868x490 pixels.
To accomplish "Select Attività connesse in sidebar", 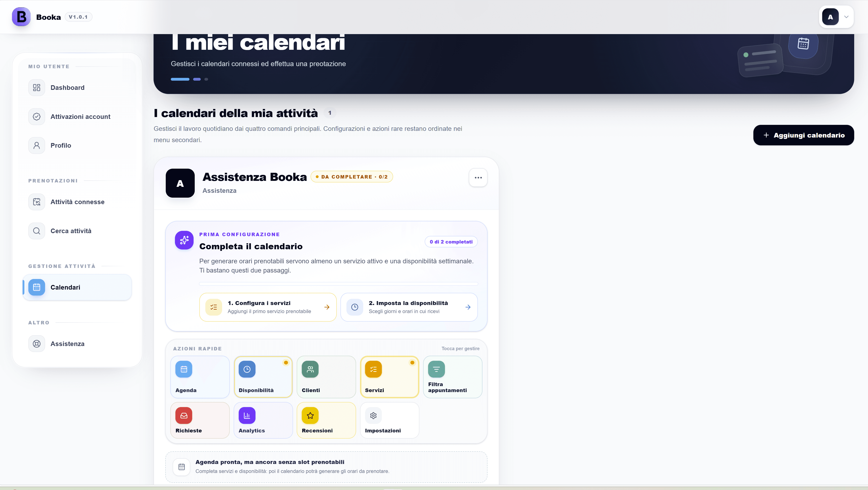I will pyautogui.click(x=78, y=202).
